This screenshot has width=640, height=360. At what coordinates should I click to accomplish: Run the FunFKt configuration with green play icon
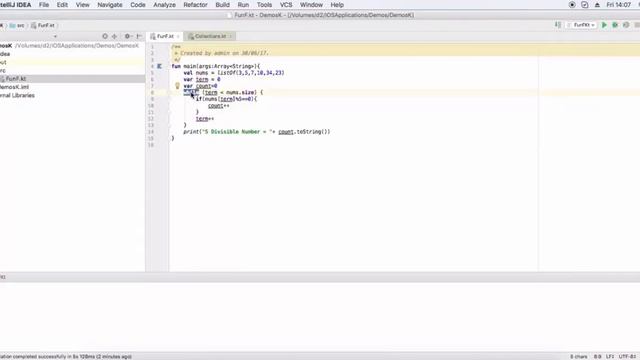[604, 25]
